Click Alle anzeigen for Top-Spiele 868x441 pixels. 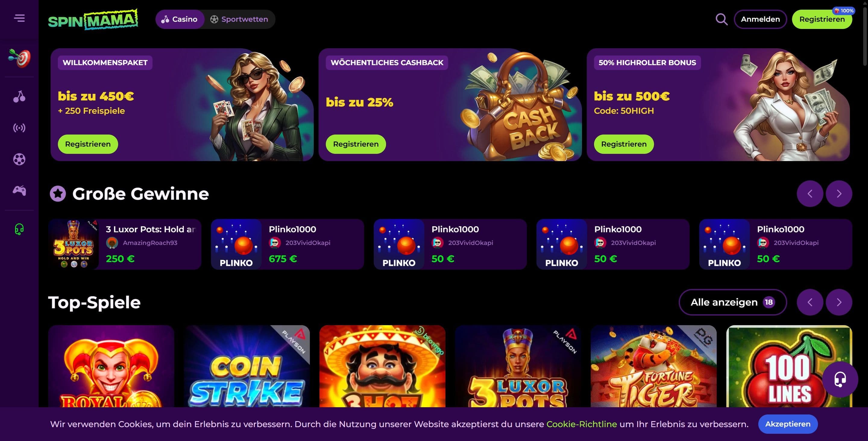(733, 302)
